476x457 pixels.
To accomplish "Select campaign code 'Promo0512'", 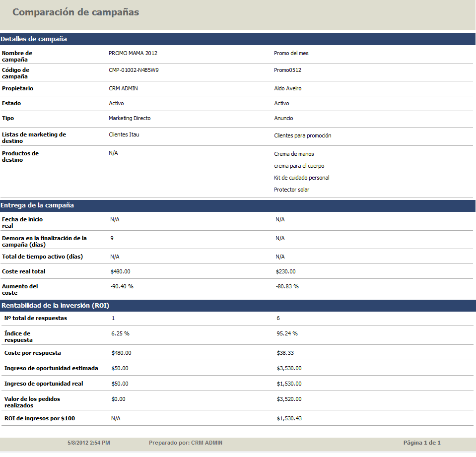I will point(287,70).
